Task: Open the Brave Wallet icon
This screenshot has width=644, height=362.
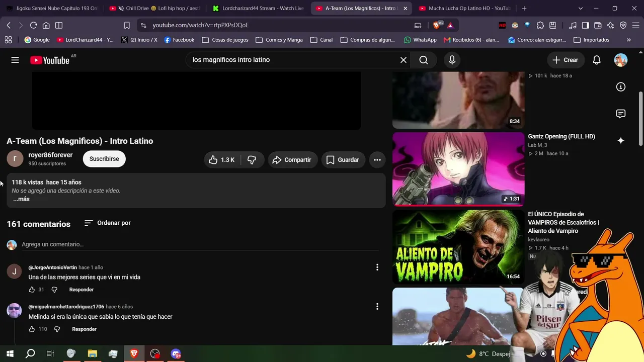Action: click(598, 25)
